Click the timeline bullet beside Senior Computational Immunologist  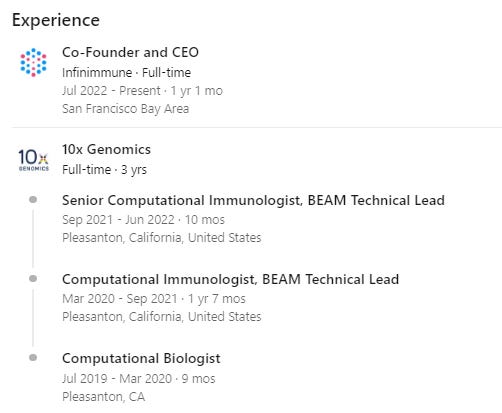coord(33,199)
